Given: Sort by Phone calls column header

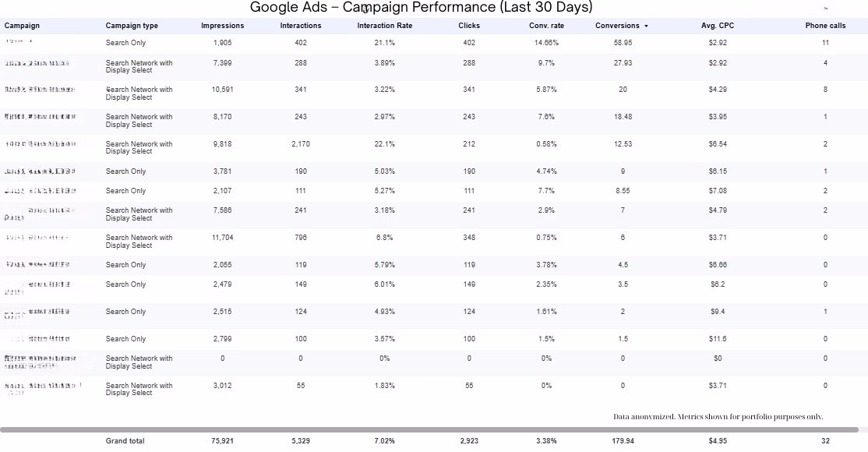Looking at the screenshot, I should tap(825, 26).
